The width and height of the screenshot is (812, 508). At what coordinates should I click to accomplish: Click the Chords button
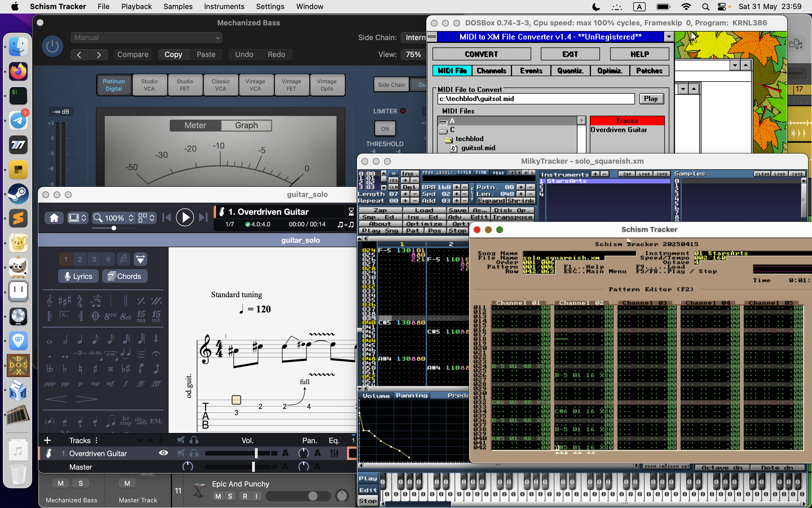pyautogui.click(x=125, y=276)
